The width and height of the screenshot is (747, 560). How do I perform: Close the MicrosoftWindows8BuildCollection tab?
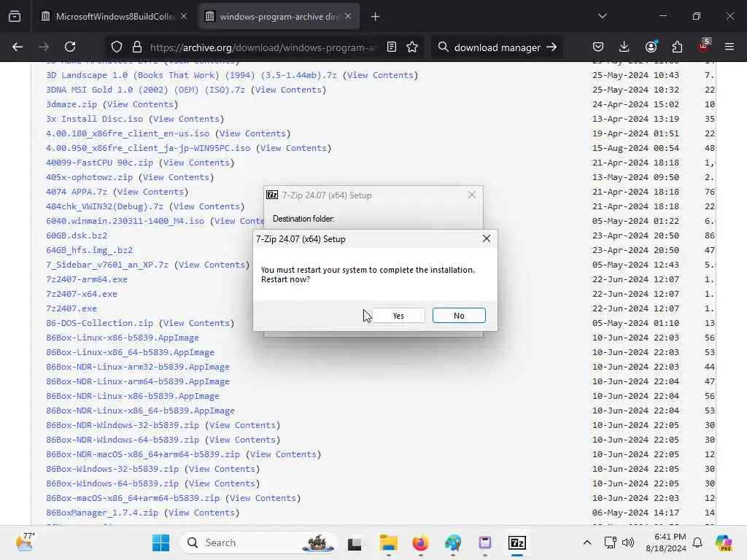pos(184,16)
